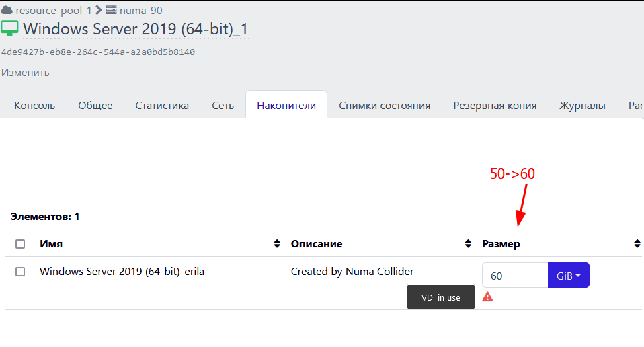Toggle the select-all header checkbox
Screen dimensions: 644x347
pos(20,244)
